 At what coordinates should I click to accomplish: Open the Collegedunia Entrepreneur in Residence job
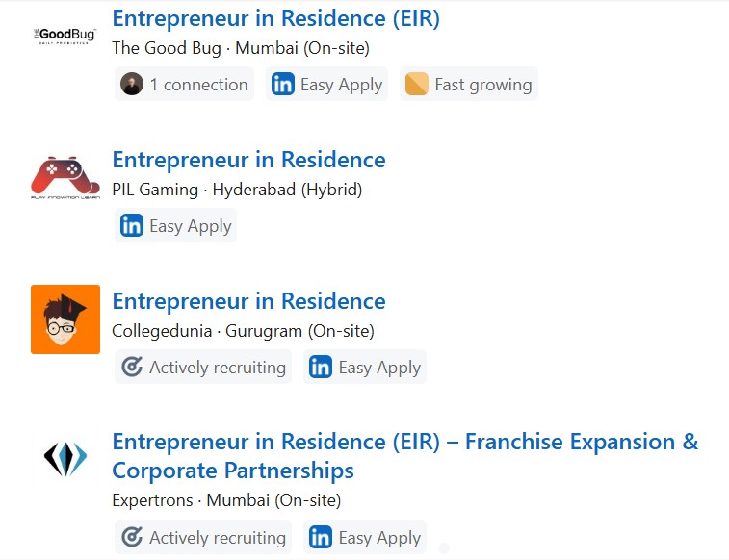248,301
